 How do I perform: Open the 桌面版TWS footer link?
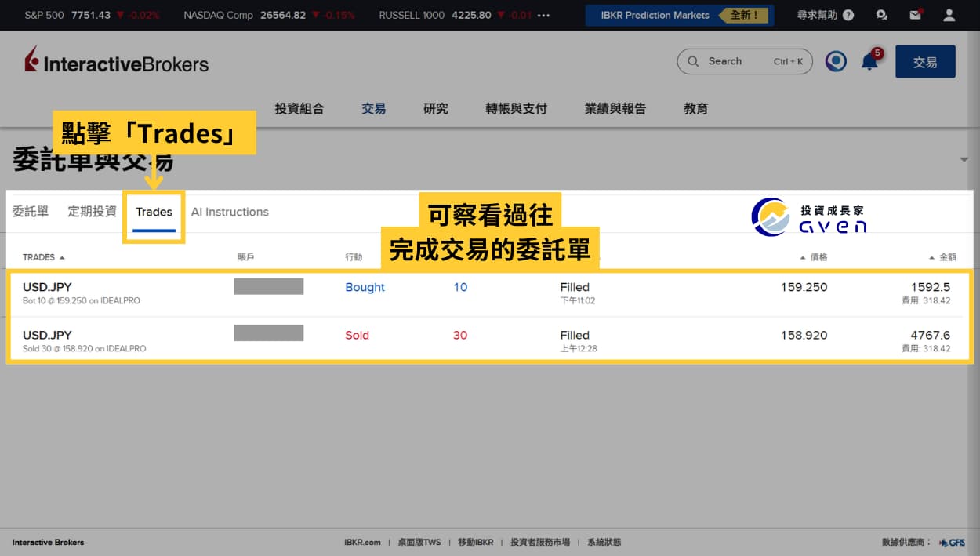click(x=419, y=542)
